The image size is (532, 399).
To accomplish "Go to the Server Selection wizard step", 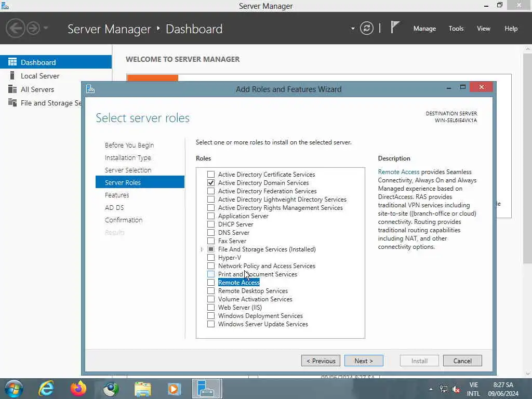I will (x=128, y=170).
